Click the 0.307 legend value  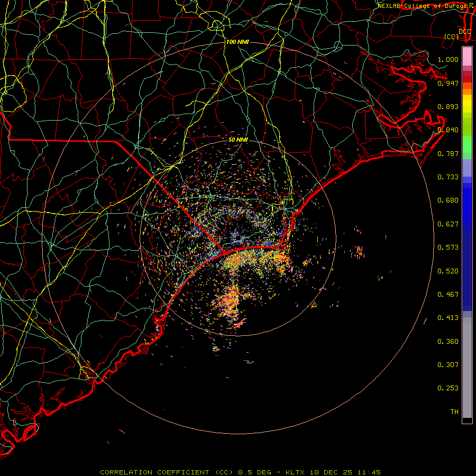click(x=448, y=365)
